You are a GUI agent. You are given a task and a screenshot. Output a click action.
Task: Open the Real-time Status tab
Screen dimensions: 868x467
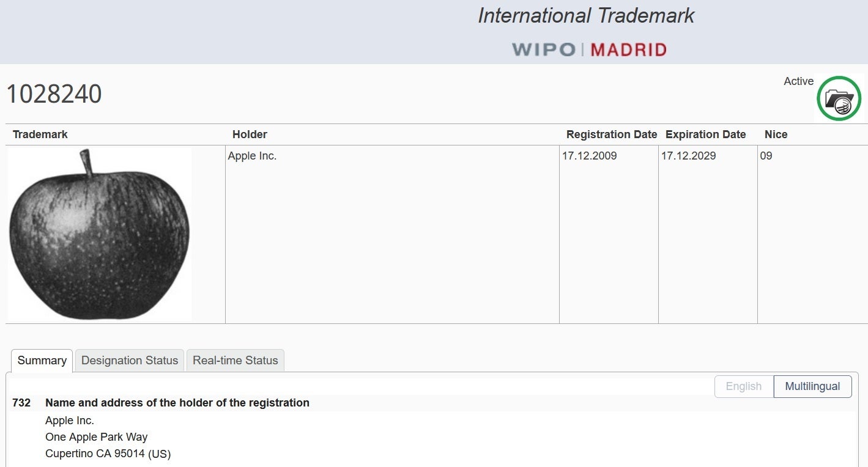pyautogui.click(x=236, y=361)
